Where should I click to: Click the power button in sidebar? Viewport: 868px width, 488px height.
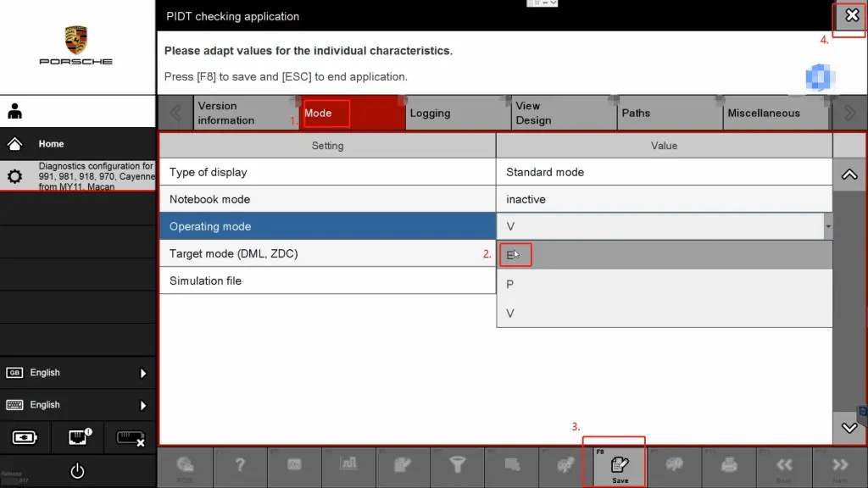pyautogui.click(x=77, y=471)
